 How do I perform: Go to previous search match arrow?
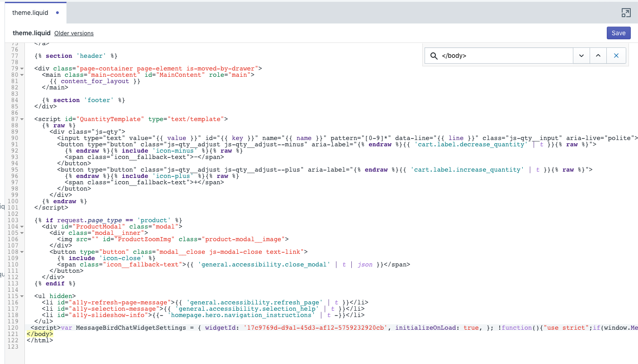pyautogui.click(x=598, y=56)
